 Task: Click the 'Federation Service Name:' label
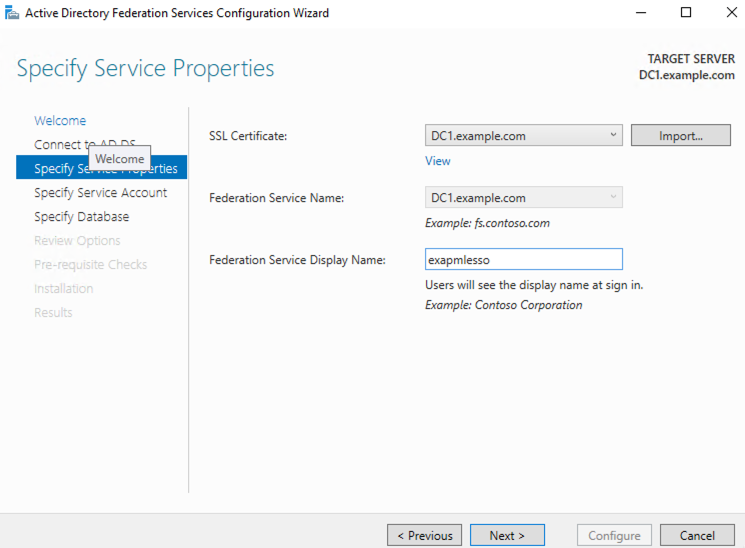pyautogui.click(x=277, y=198)
